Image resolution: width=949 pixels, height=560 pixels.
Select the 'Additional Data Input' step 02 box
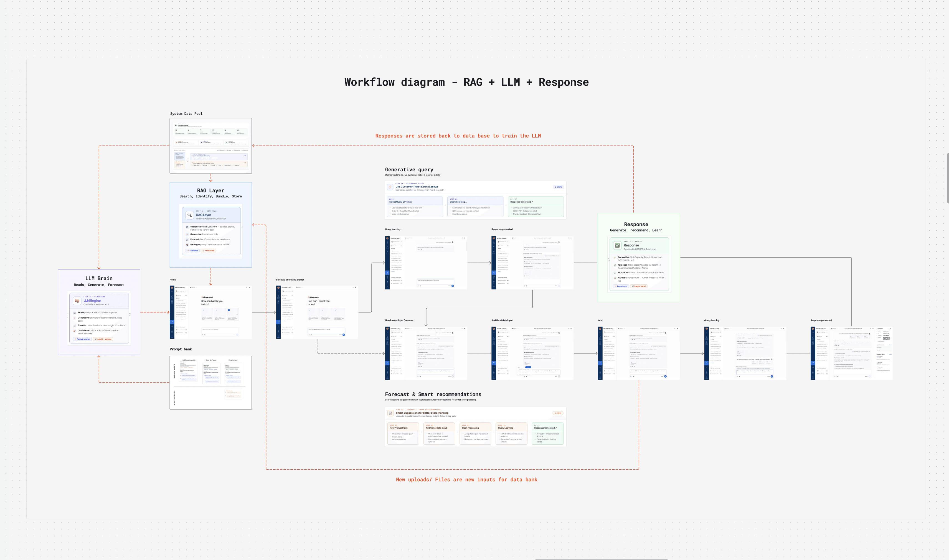439,434
